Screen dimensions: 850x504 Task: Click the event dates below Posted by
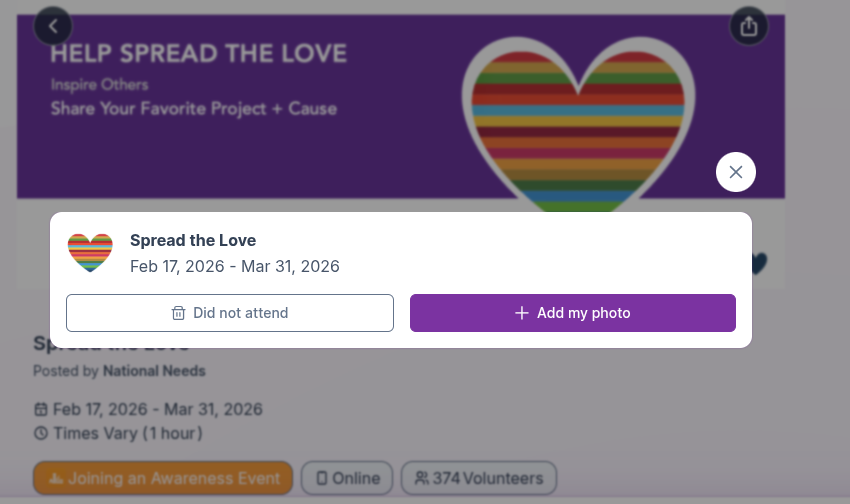click(157, 409)
